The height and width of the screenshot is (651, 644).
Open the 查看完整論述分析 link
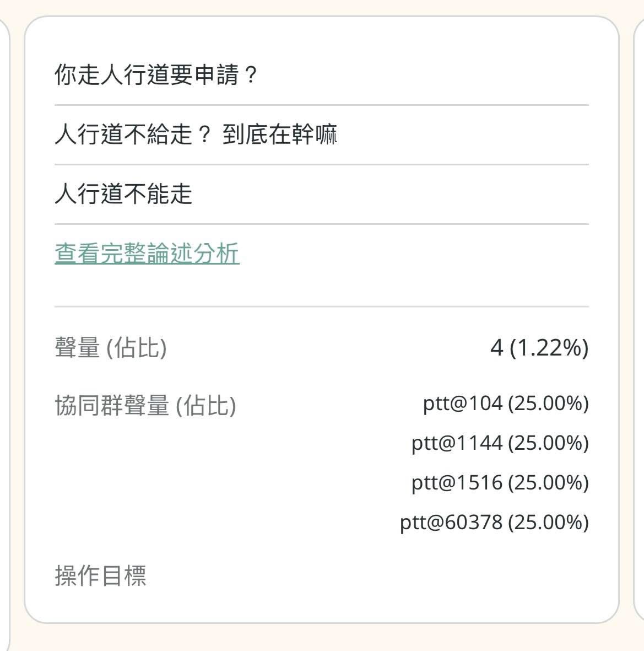[x=147, y=254]
